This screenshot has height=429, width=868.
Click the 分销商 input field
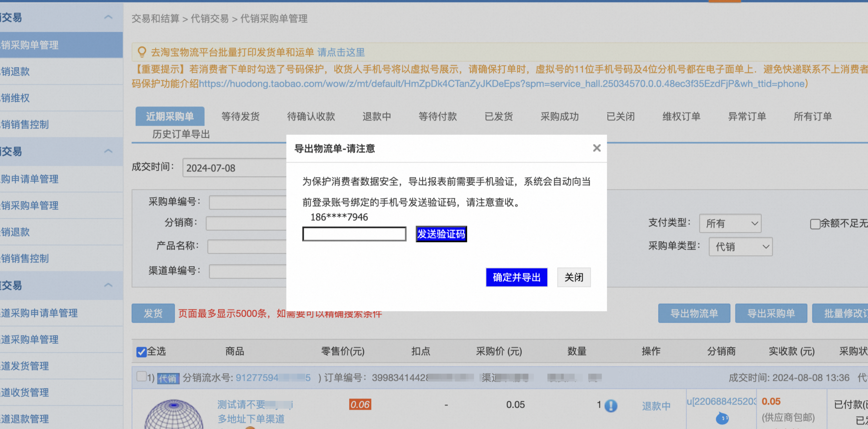point(246,223)
